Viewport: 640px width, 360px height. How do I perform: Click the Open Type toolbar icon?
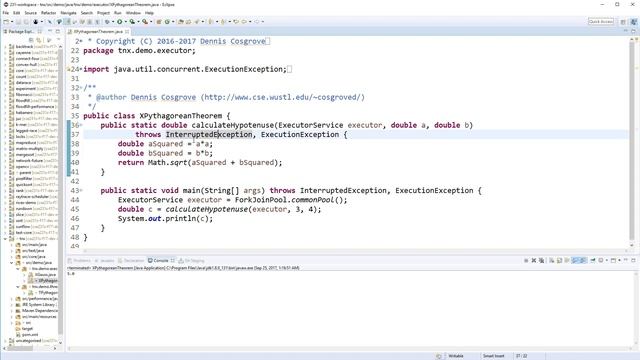pos(181,22)
